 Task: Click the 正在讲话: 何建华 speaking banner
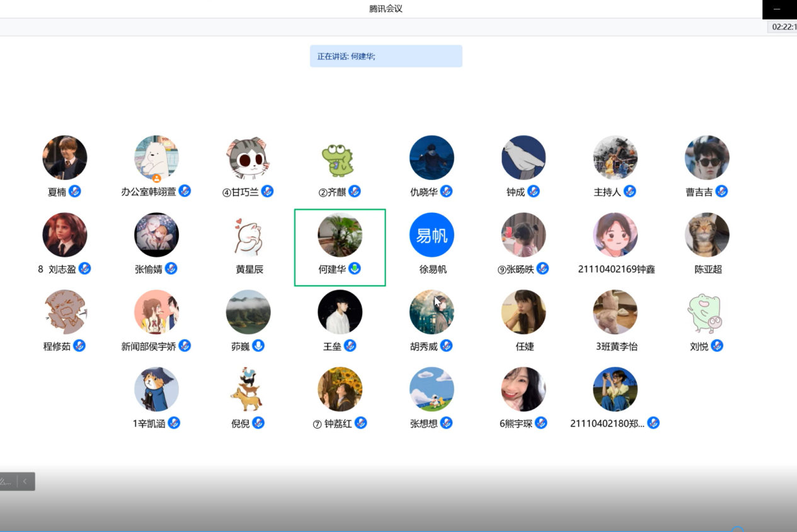tap(386, 56)
